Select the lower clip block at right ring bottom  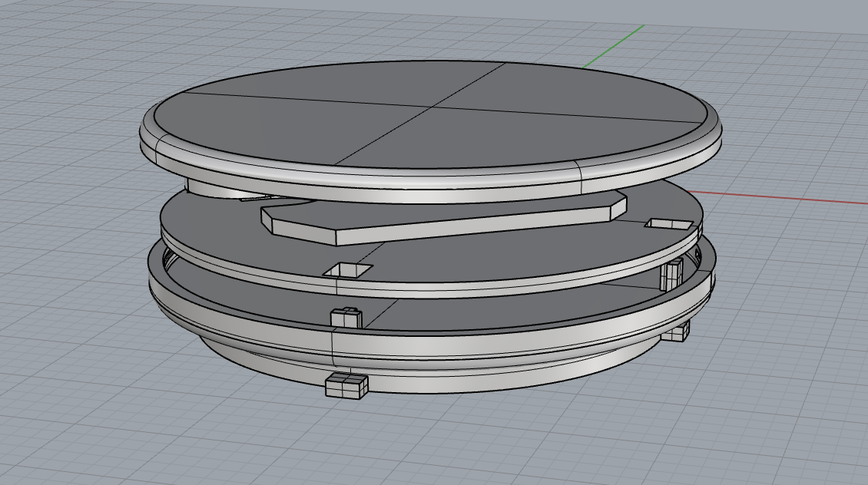(x=677, y=332)
